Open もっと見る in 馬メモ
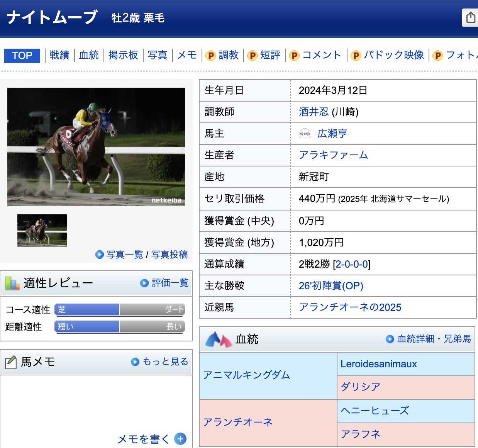The image size is (478, 448). click(x=165, y=361)
